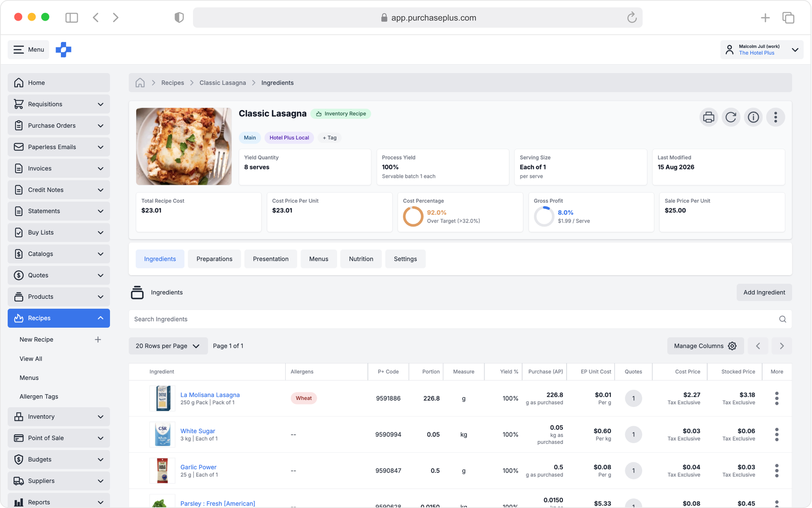Open the recipe header three-dot menu
Viewport: 812px width, 508px height.
tap(776, 117)
